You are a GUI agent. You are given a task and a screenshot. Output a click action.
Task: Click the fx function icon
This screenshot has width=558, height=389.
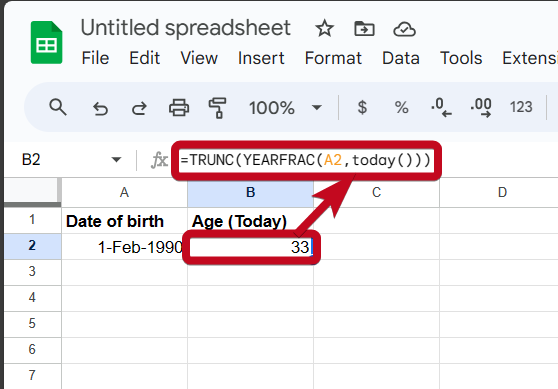point(159,160)
